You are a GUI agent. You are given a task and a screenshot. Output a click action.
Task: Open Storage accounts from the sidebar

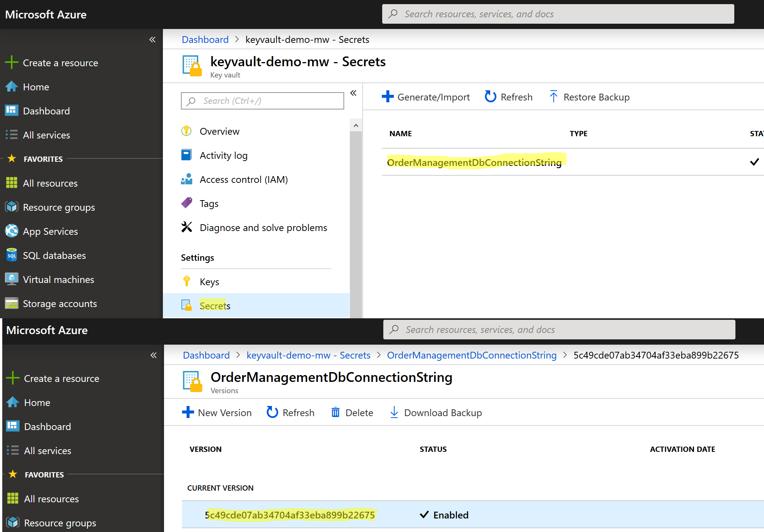[60, 303]
